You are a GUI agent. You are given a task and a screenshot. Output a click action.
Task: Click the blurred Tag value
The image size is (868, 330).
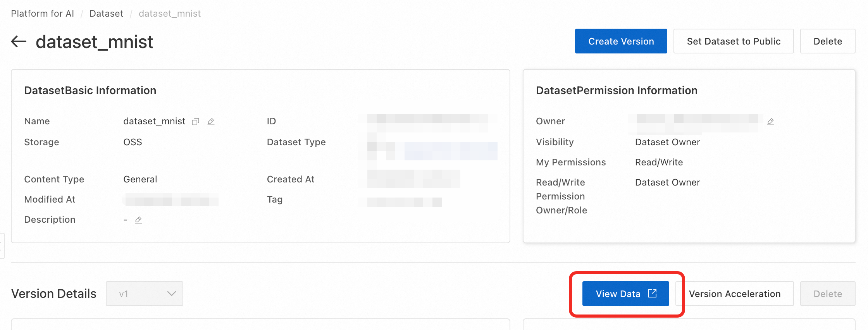(x=404, y=202)
